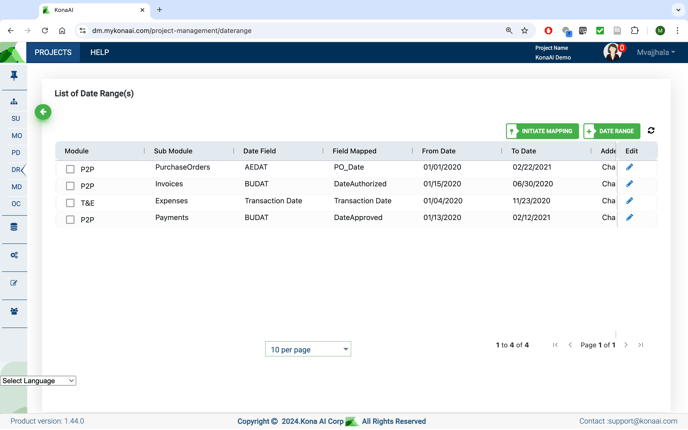This screenshot has width=688, height=430.
Task: Tick the P2P Payments row checkbox
Action: click(70, 219)
